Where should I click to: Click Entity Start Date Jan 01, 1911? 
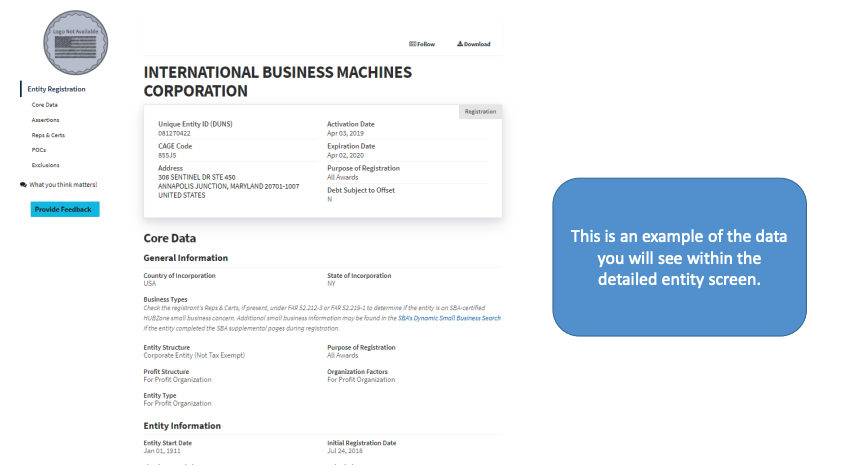162,451
